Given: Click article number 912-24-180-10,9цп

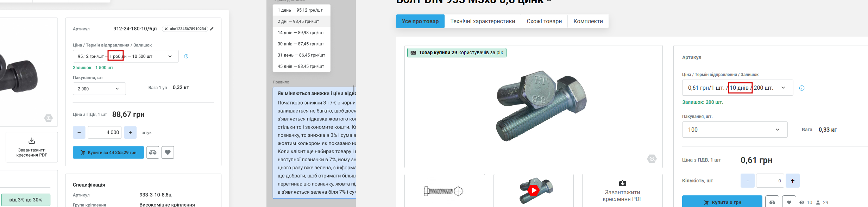Looking at the screenshot, I should (135, 29).
